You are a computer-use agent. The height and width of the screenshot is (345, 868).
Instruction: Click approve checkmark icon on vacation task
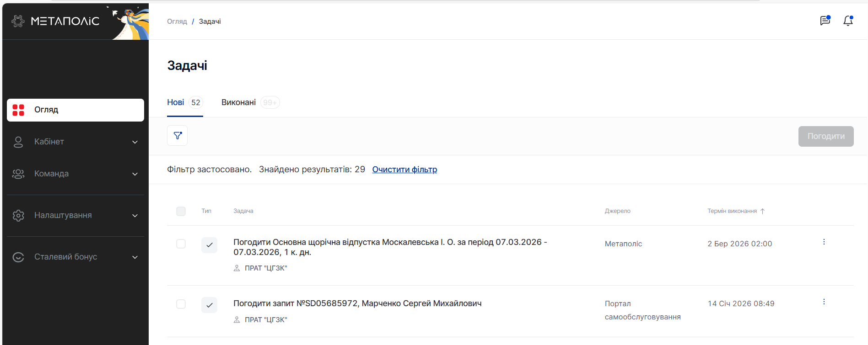click(x=209, y=245)
